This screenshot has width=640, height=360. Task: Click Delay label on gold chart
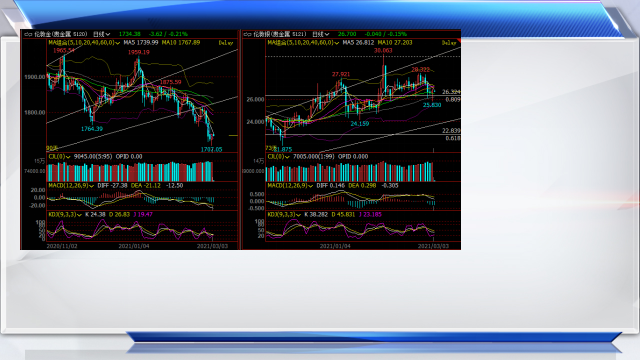tap(226, 43)
